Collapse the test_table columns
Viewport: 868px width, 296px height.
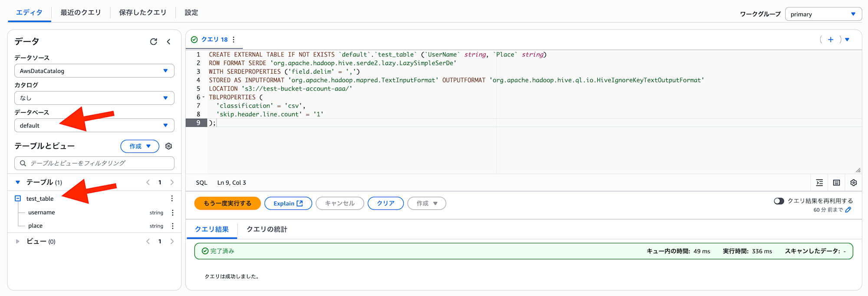(x=18, y=198)
